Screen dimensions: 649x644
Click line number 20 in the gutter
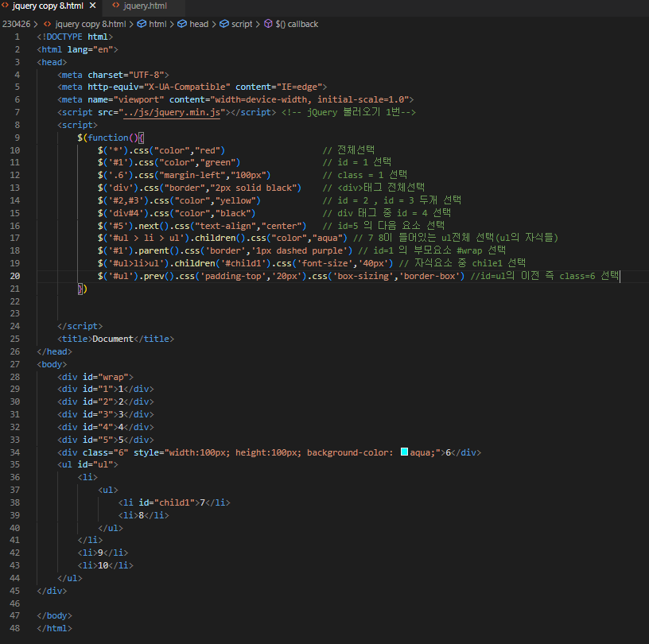pos(15,276)
